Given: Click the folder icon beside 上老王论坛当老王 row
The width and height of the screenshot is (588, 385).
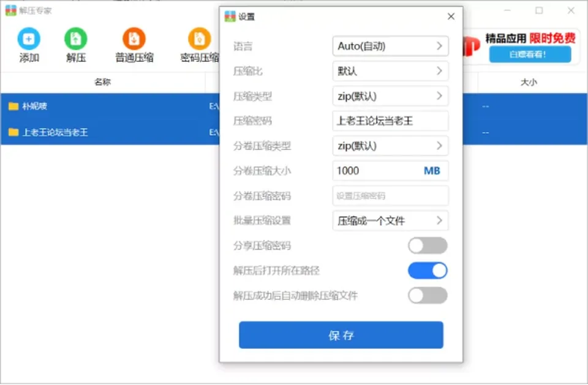Looking at the screenshot, I should pos(13,132).
